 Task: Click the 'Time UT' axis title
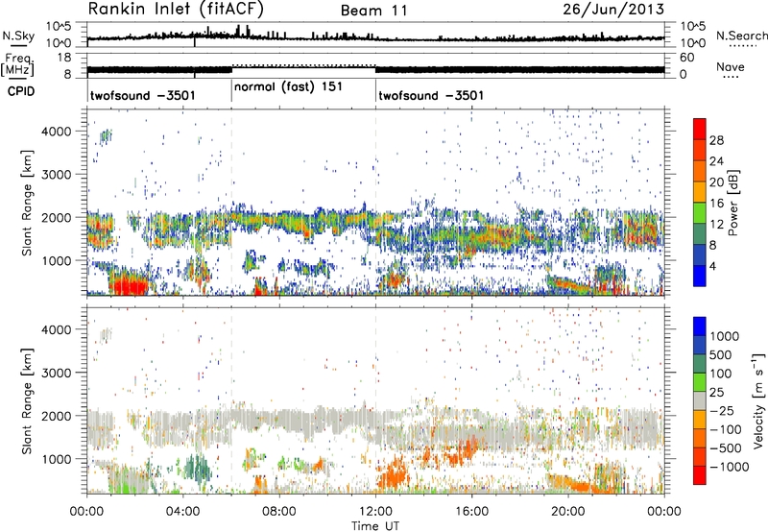pos(375,526)
